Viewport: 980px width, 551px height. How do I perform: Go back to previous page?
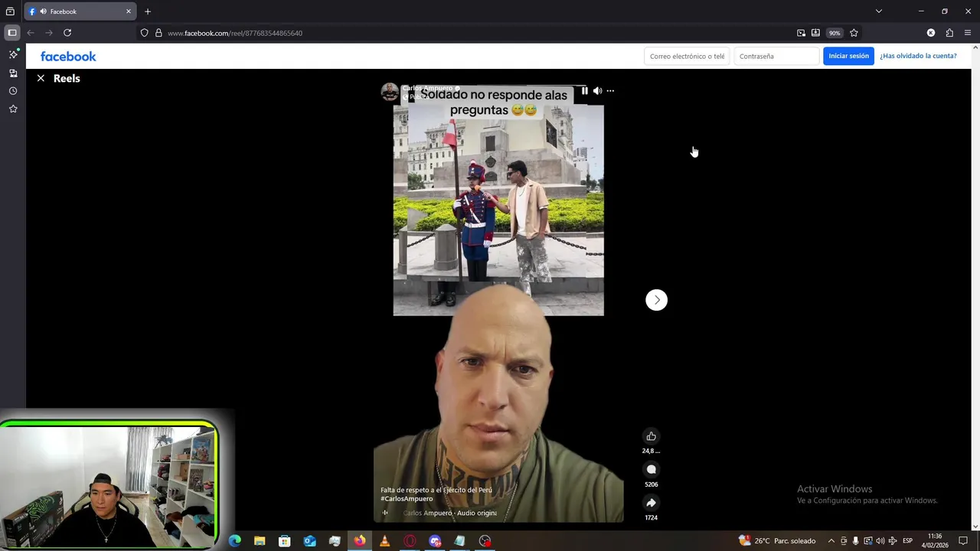[x=31, y=33]
